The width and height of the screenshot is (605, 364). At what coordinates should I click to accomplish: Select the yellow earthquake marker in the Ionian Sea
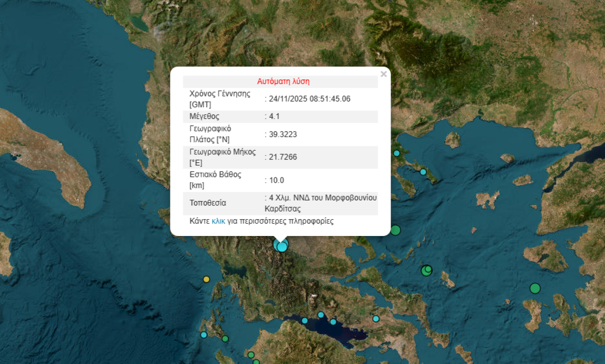[206, 279]
